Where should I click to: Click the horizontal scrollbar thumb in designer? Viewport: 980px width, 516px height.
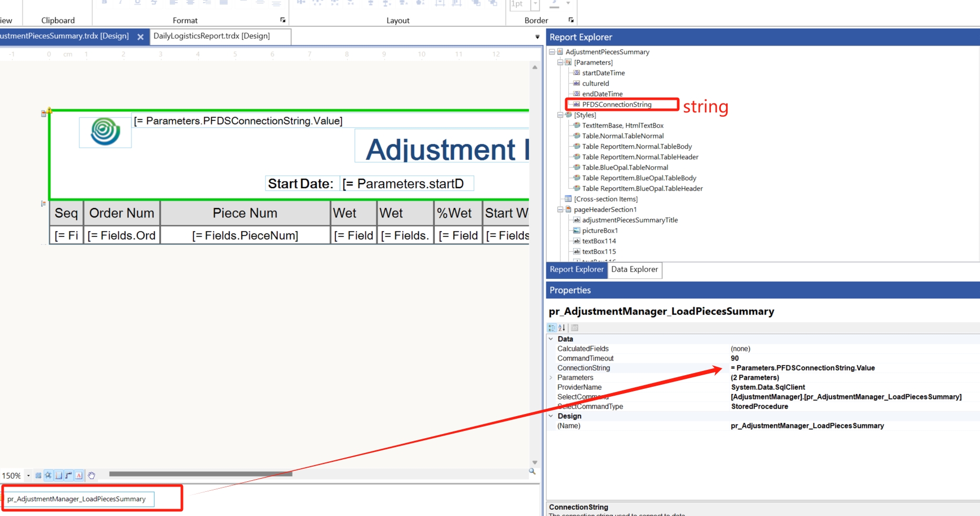click(200, 474)
